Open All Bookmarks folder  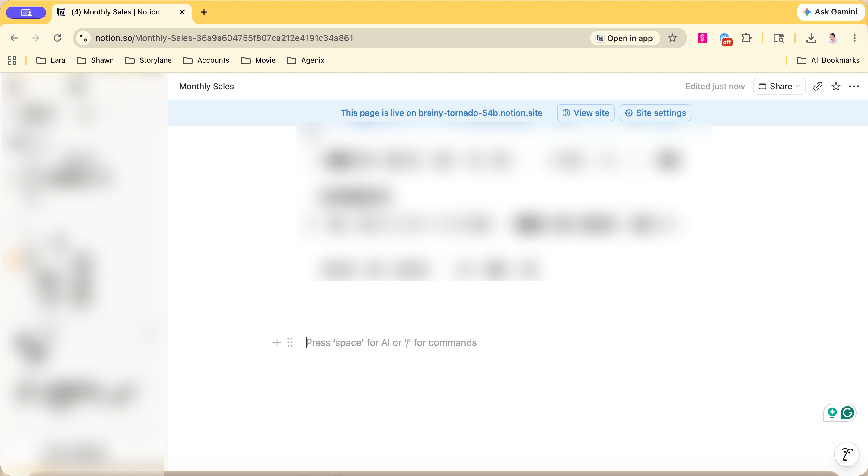828,60
